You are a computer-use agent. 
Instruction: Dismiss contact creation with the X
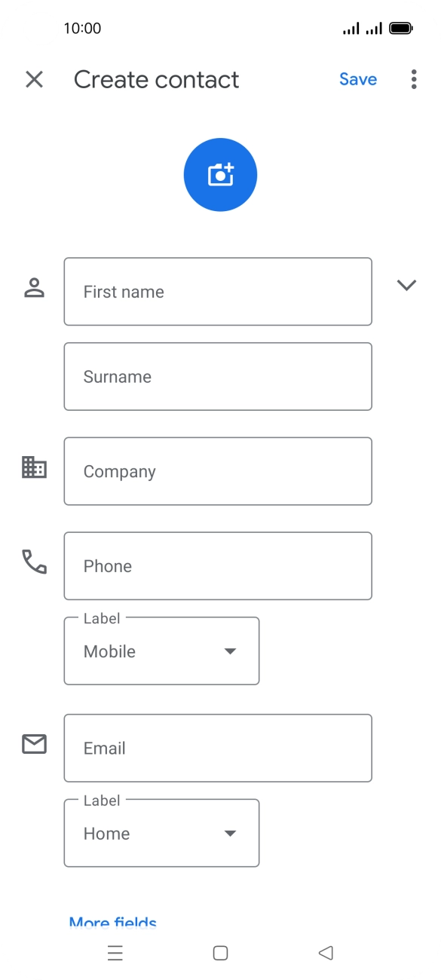33,79
